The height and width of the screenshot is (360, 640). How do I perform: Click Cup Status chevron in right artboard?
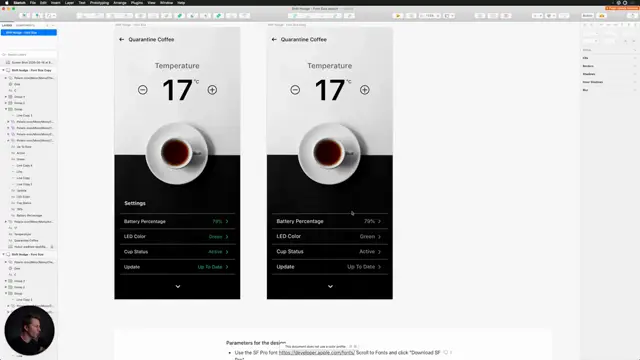[x=379, y=252]
